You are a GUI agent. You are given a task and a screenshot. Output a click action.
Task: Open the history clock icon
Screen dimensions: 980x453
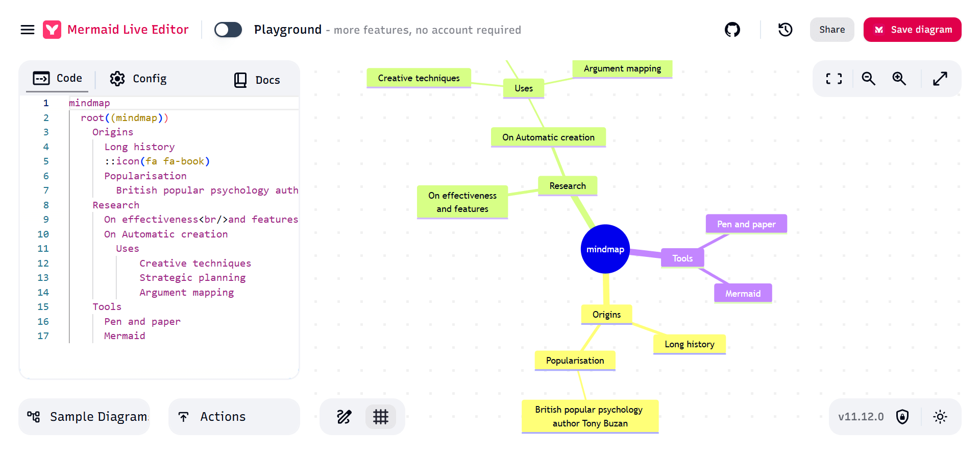785,30
